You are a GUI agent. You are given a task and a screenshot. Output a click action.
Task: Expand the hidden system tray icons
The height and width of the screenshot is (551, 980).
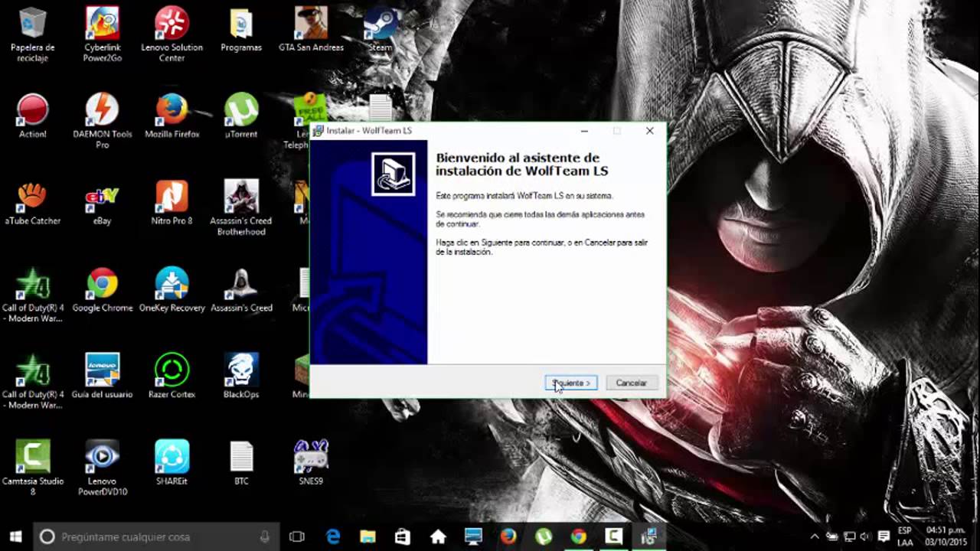click(x=814, y=536)
